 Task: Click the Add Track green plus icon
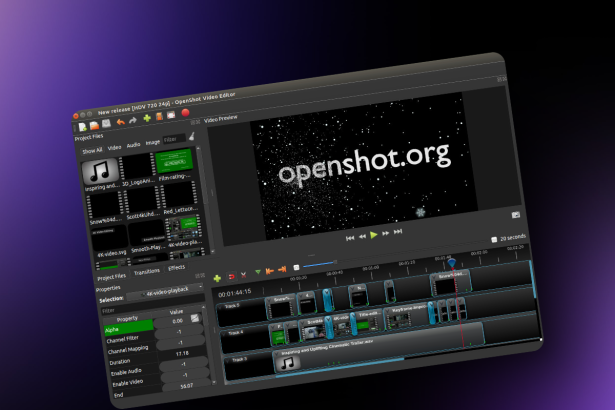tap(217, 279)
